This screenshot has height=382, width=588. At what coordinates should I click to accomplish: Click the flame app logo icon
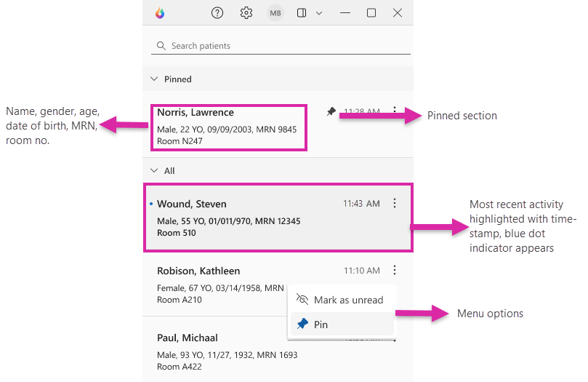(160, 13)
